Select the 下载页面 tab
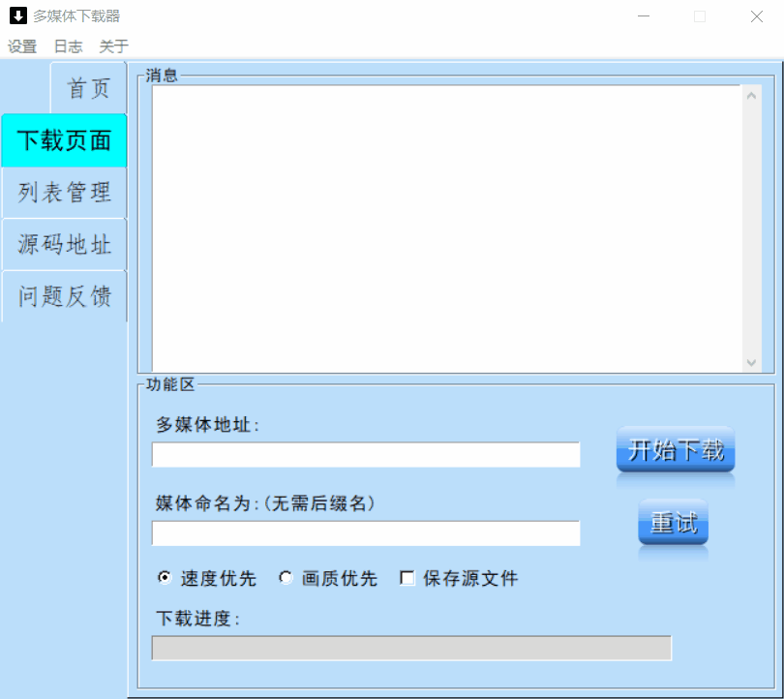This screenshot has width=784, height=699. [65, 139]
